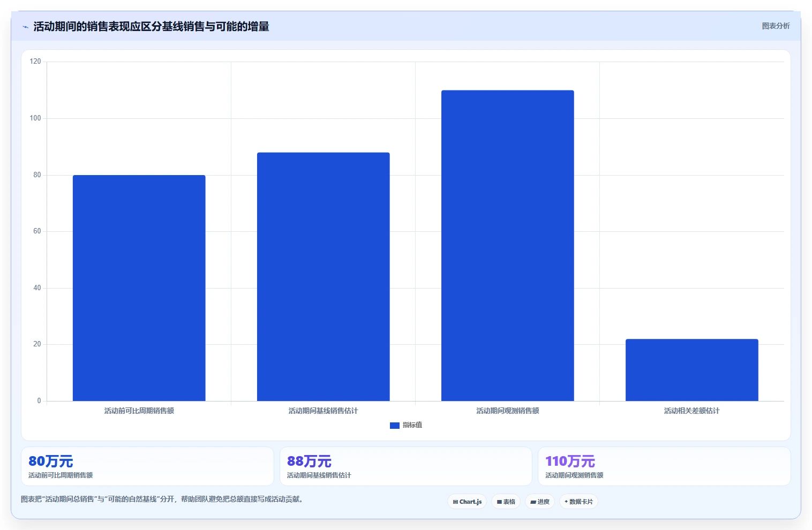Viewport: 812px width, 530px height.
Task: Click the 活动前可比周期销售额 bar
Action: [139, 288]
